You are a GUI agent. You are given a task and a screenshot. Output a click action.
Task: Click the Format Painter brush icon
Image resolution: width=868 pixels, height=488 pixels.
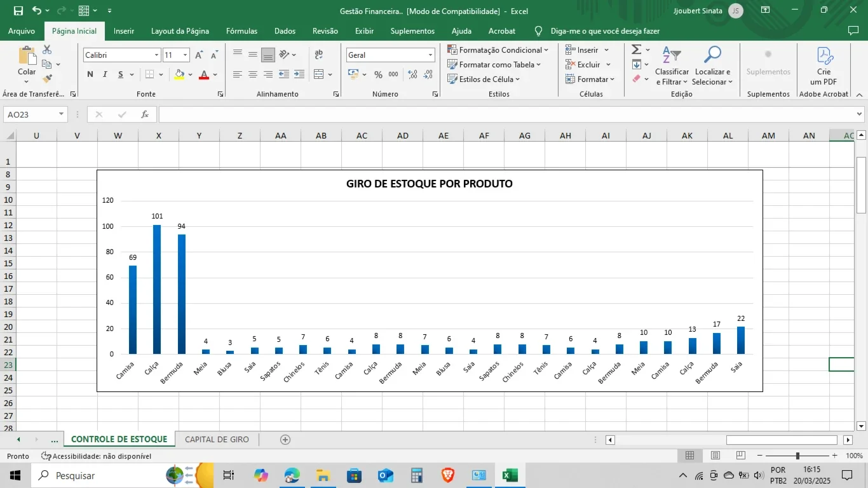[47, 79]
